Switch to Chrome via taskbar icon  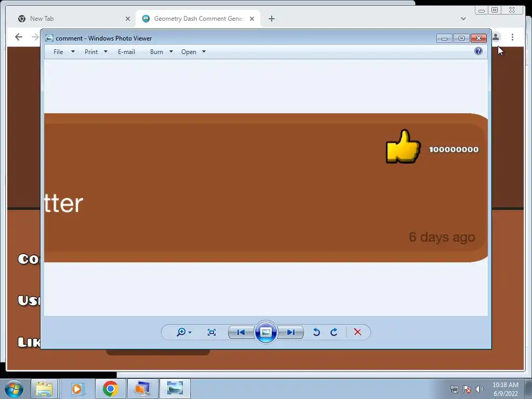110,389
